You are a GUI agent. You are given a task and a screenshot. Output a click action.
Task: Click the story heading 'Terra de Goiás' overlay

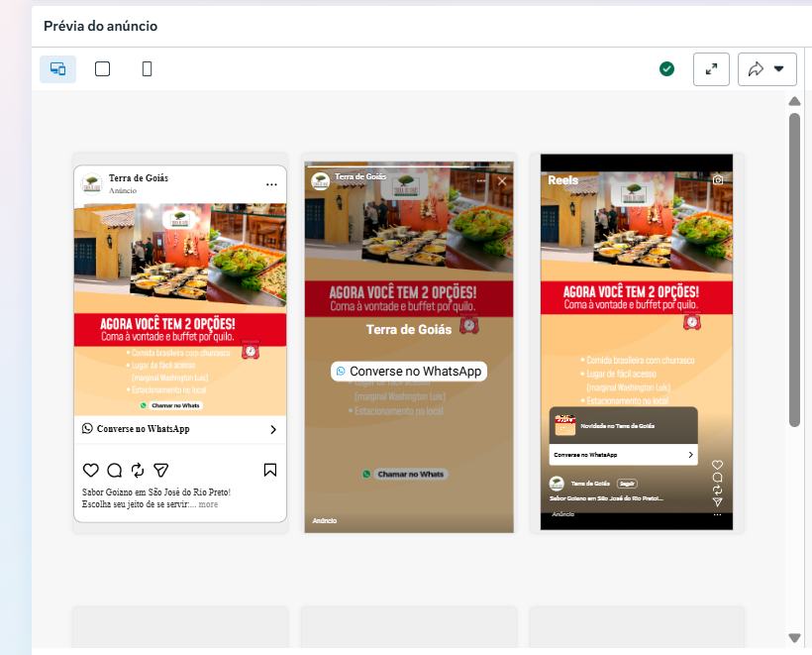point(409,330)
